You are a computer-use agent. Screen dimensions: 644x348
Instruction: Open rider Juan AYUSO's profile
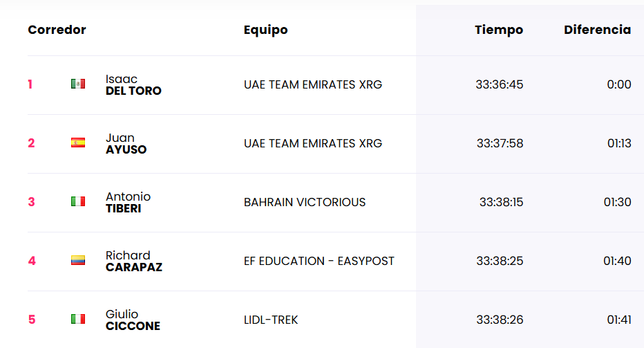(x=126, y=144)
